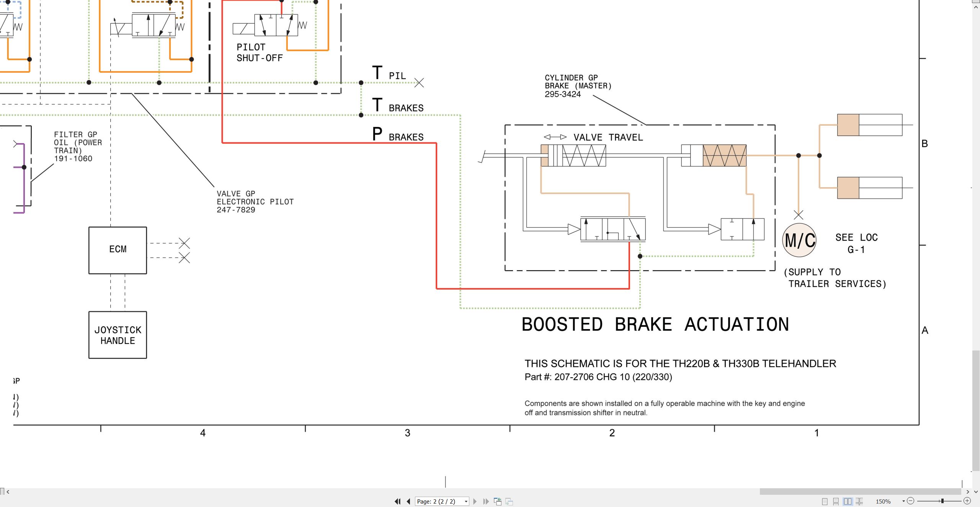This screenshot has width=980, height=507.
Task: Click the Part # 207-2706 line
Action: pos(598,377)
